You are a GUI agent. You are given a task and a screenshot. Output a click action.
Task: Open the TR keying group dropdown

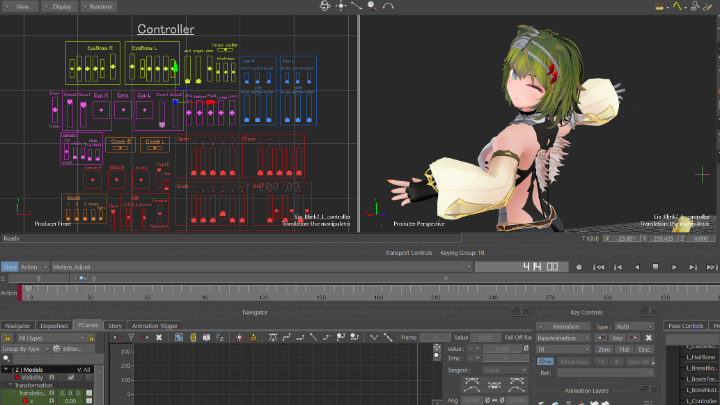(563, 349)
